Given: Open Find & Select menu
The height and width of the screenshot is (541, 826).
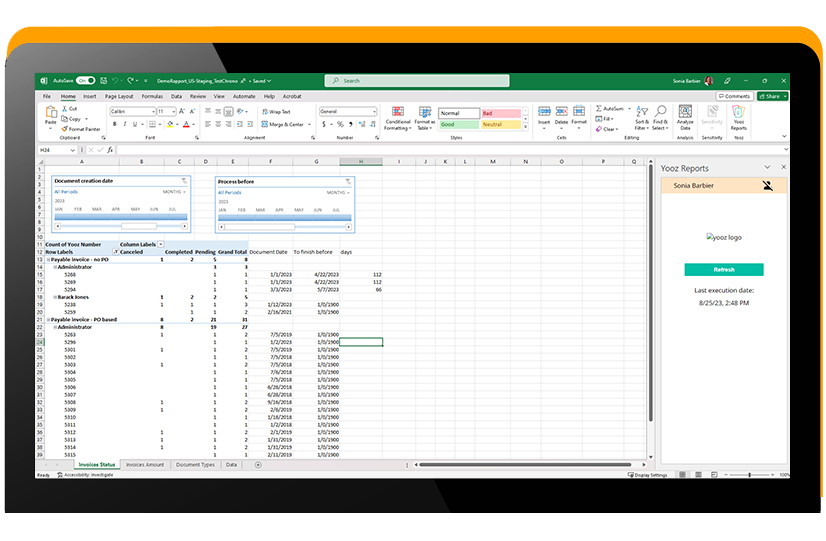Looking at the screenshot, I should click(660, 118).
